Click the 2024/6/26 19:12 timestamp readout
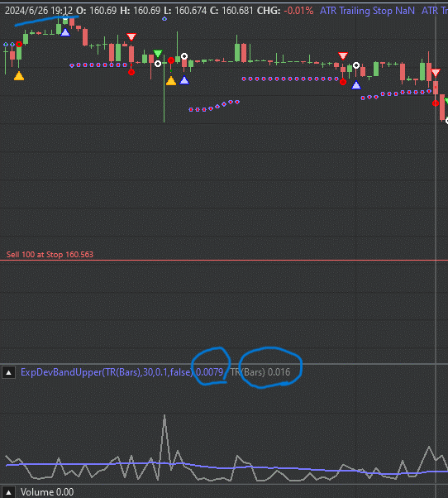Screen dimensions: 448x498 tap(39, 11)
